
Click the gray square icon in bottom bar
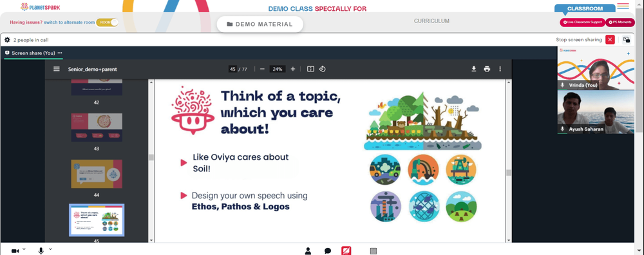coord(374,251)
